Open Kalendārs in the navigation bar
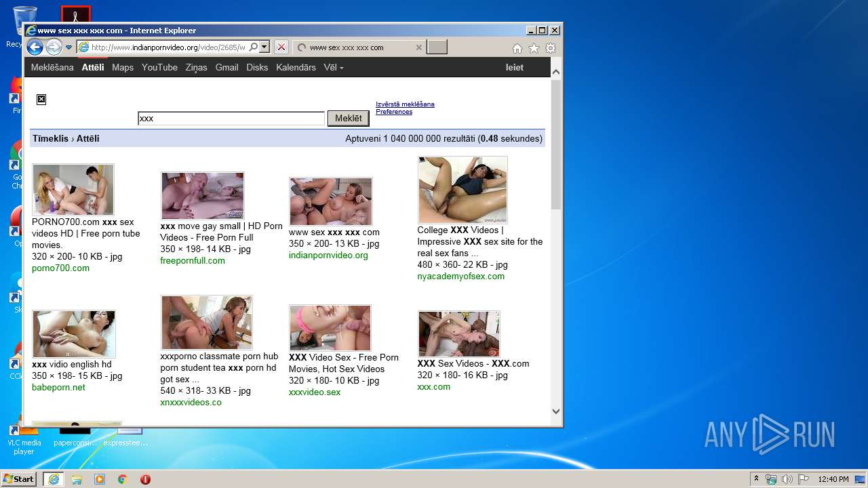The width and height of the screenshot is (868, 488). coord(296,67)
